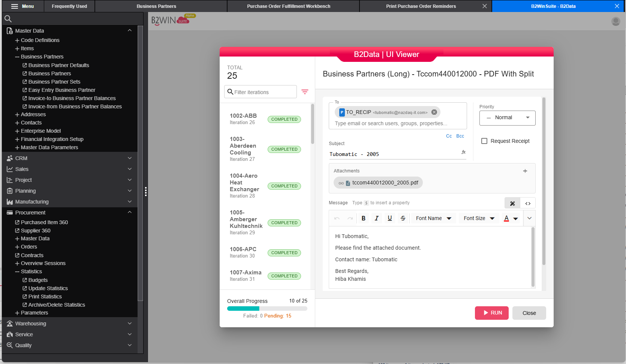Switch to the Frequently Used tab
The image size is (626, 364).
point(69,6)
